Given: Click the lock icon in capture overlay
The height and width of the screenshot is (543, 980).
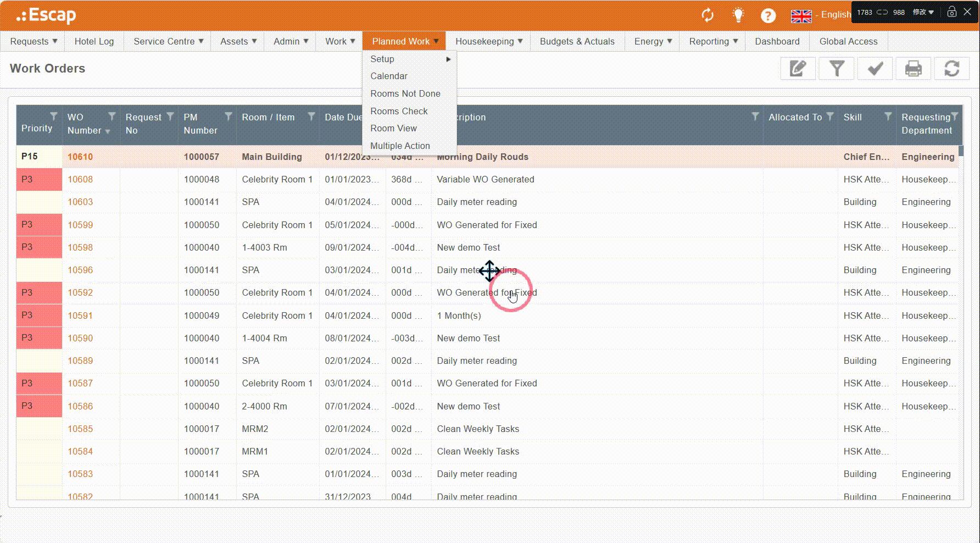Looking at the screenshot, I should pos(952,12).
